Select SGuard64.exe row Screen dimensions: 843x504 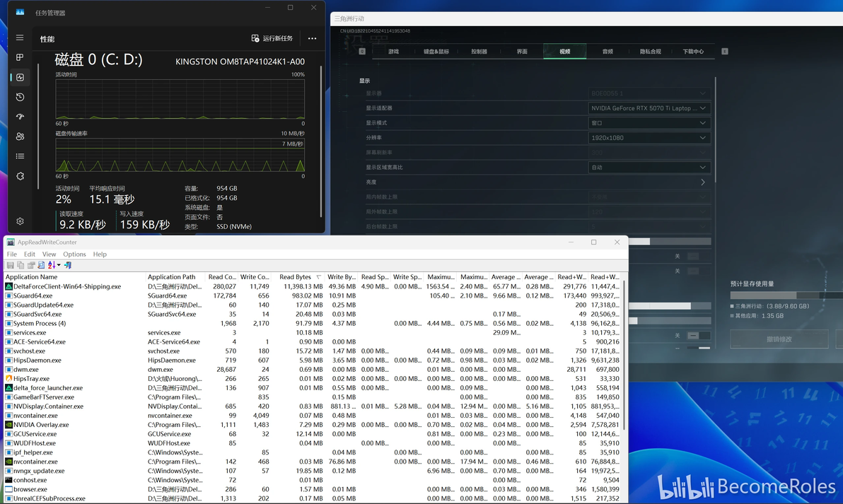tap(313, 296)
